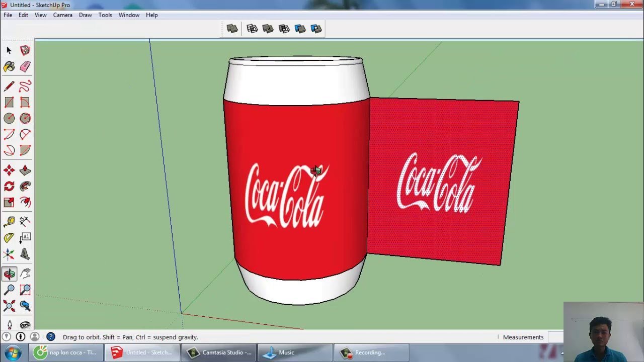Viewport: 644px width, 362px height.
Task: Pick the 3 Point Arc tool
Action: coord(9,150)
